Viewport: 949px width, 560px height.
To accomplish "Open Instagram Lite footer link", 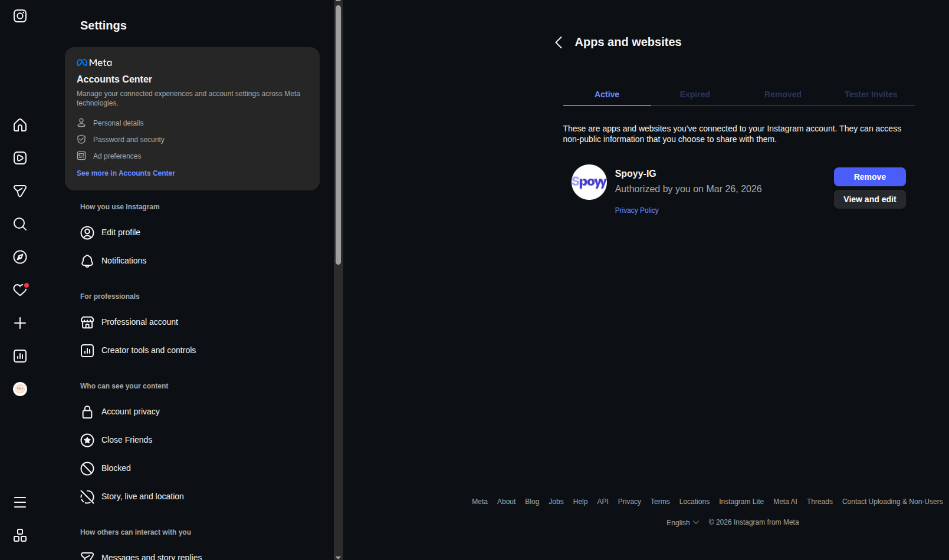I will pyautogui.click(x=741, y=502).
